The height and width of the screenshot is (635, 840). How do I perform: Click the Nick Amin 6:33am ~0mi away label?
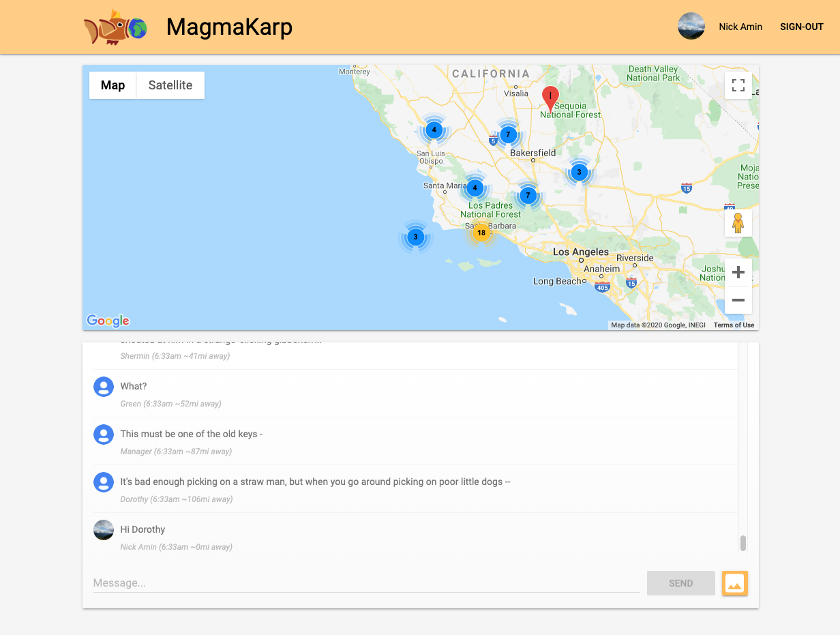click(x=177, y=547)
